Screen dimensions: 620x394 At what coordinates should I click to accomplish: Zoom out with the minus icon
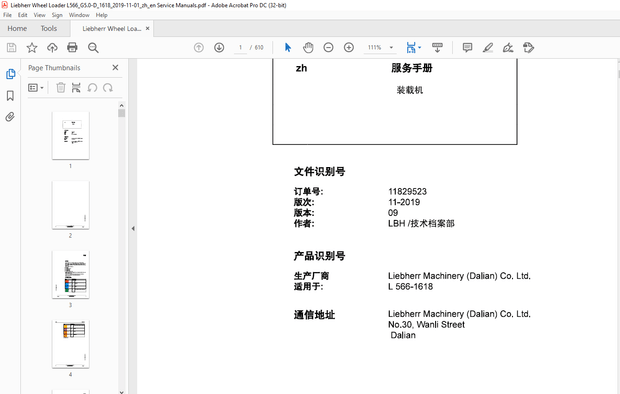328,47
